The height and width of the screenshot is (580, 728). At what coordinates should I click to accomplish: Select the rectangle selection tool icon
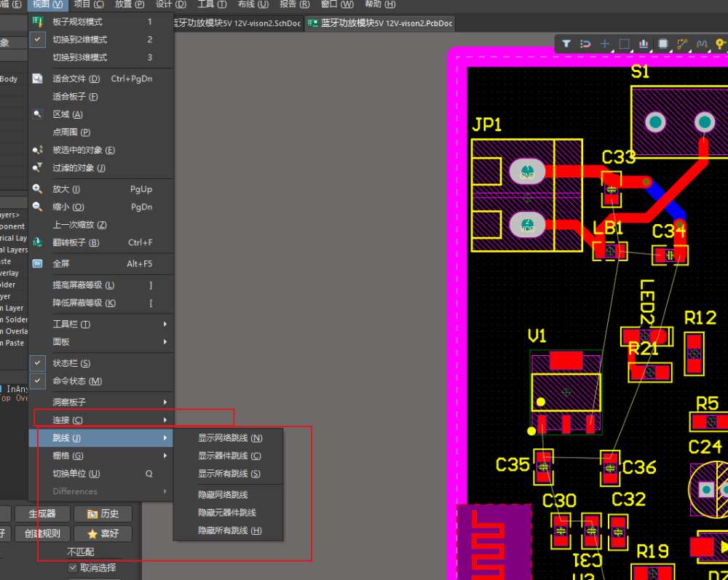624,44
